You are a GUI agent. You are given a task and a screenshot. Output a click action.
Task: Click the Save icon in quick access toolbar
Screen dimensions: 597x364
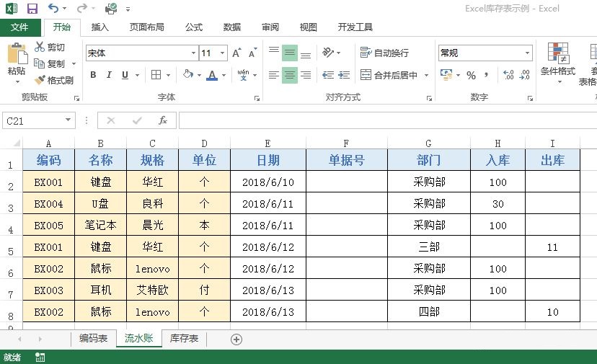32,9
